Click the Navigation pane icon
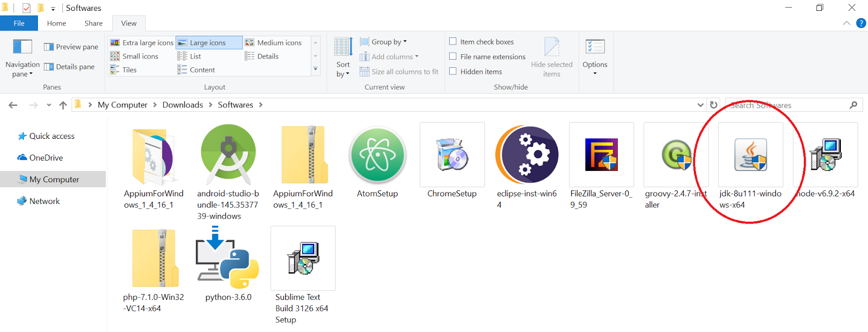The image size is (868, 332). tap(23, 47)
